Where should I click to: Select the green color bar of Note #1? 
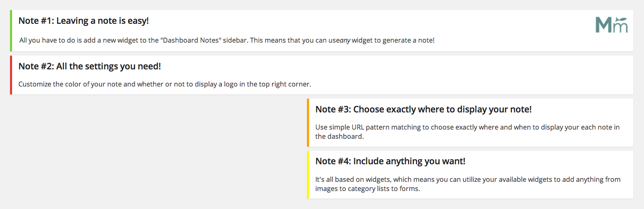11,31
